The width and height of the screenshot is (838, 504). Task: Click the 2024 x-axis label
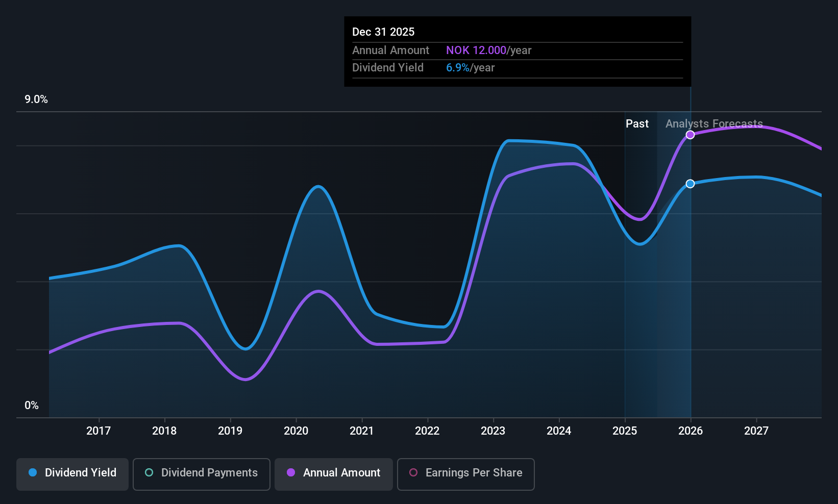559,431
